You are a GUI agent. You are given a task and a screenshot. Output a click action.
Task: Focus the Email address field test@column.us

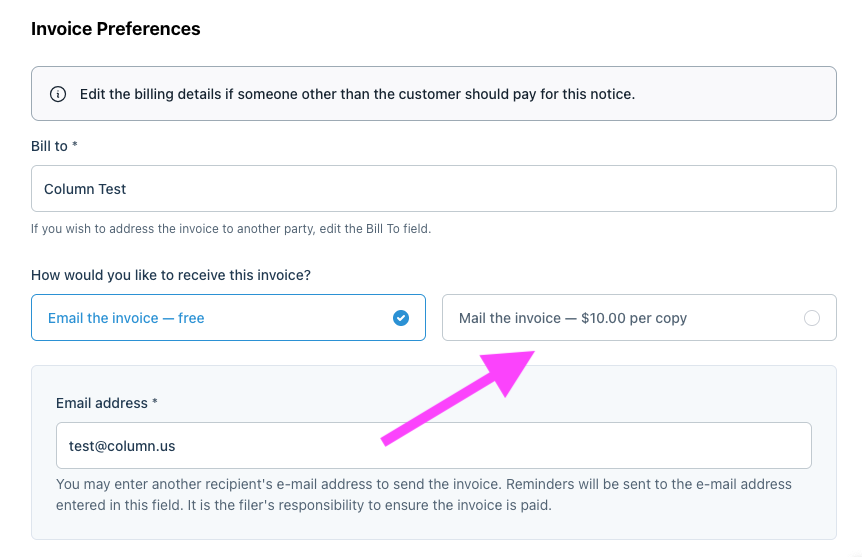[x=434, y=445]
